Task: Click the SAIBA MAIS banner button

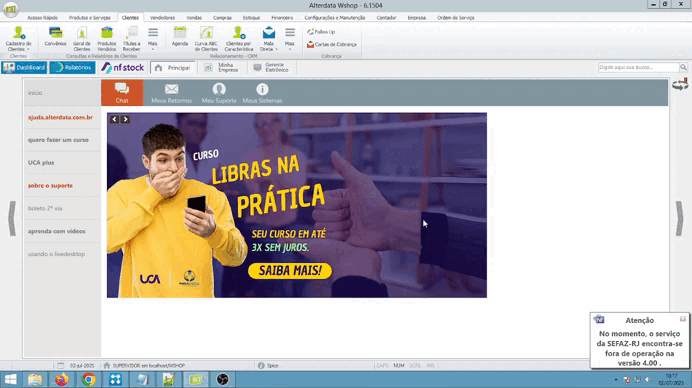Action: [x=290, y=271]
